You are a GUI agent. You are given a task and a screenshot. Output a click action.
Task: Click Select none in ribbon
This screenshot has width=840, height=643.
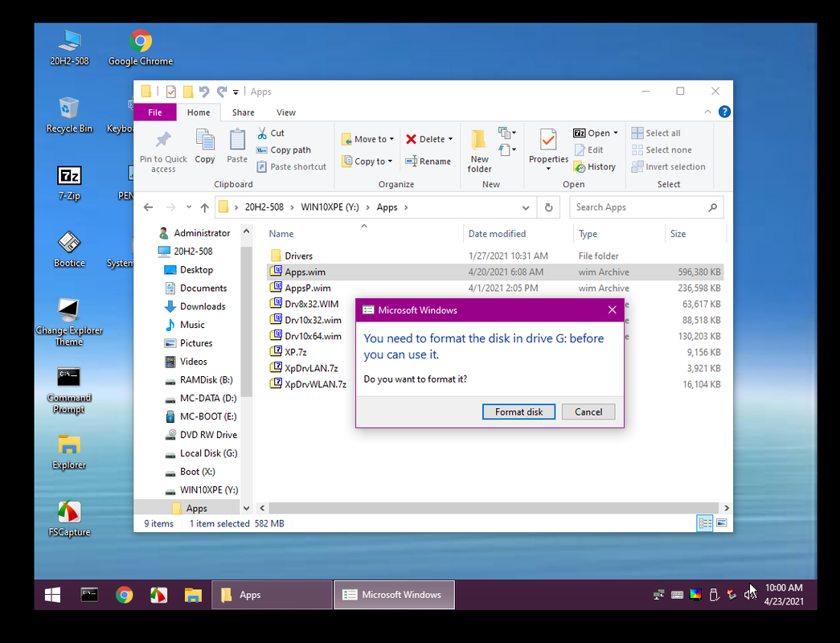point(662,150)
